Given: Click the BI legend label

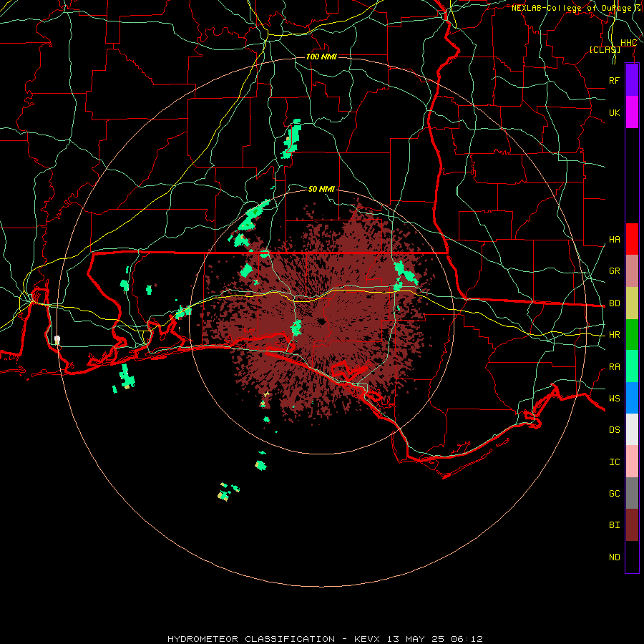Looking at the screenshot, I should (614, 525).
